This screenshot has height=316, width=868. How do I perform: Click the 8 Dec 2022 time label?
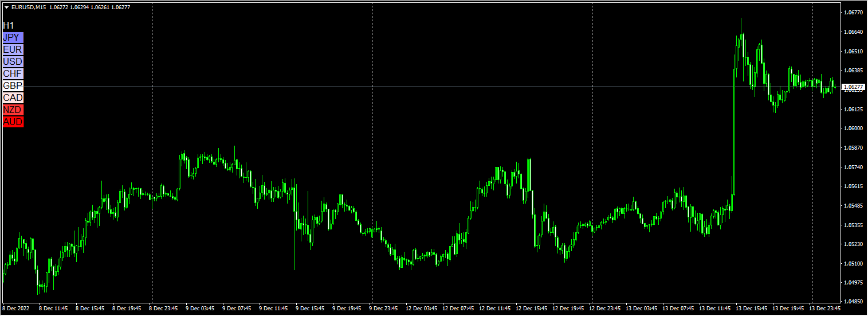click(16, 309)
